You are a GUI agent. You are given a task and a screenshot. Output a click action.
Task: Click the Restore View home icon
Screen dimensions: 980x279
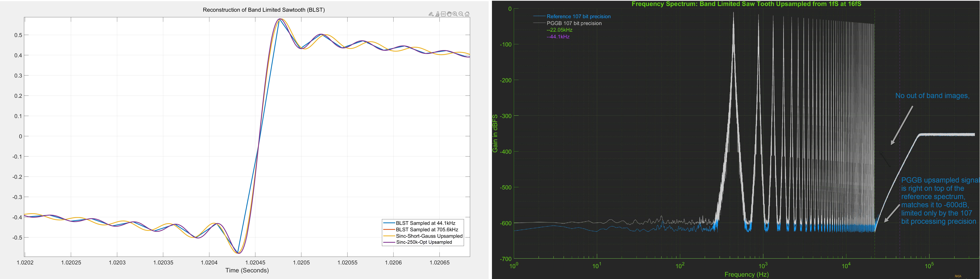(467, 14)
